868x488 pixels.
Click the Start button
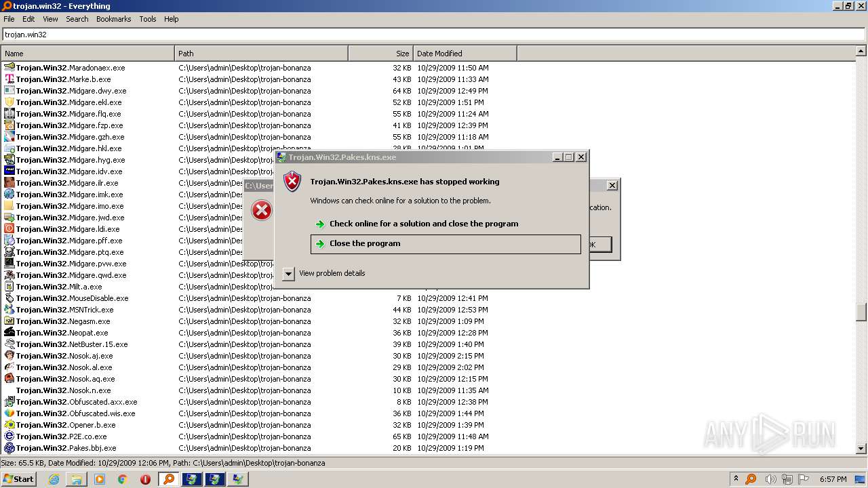tap(19, 479)
